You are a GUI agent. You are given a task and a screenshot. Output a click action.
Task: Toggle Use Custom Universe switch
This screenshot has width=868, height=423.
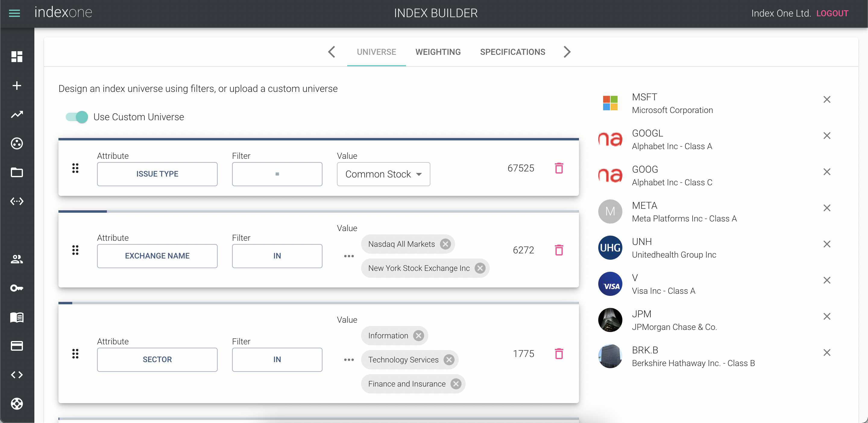pyautogui.click(x=77, y=117)
